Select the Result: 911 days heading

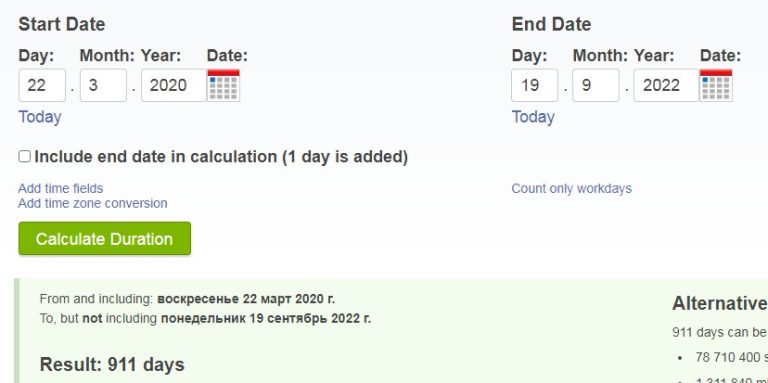pos(112,365)
